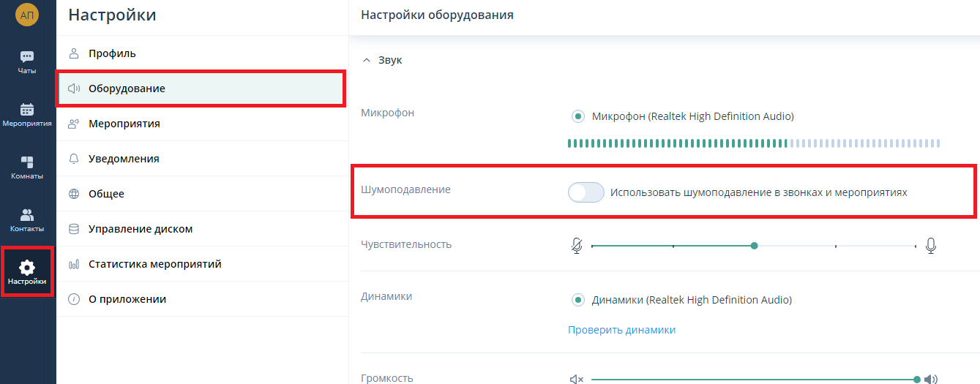Click the Общее globe icon
The image size is (980, 384).
coord(73,194)
